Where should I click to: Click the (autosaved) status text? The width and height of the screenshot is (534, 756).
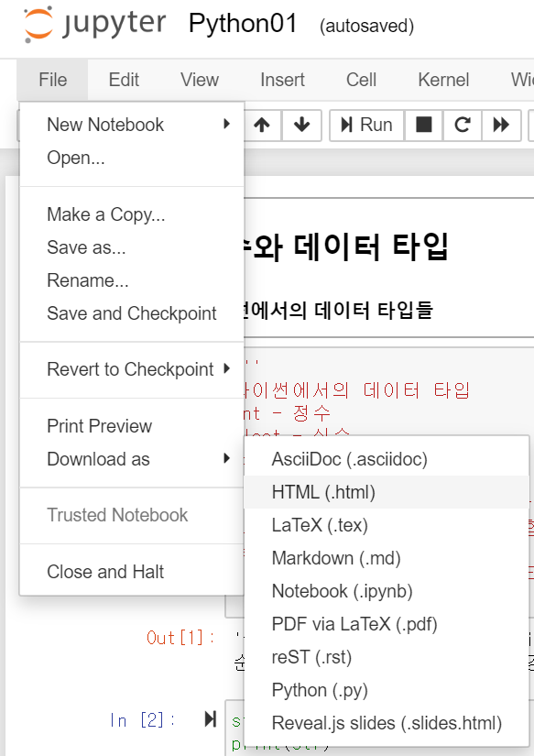coord(366,26)
